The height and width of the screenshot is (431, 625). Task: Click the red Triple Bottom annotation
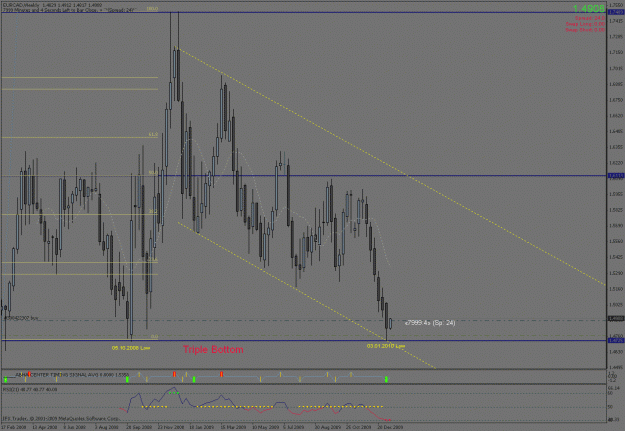213,349
